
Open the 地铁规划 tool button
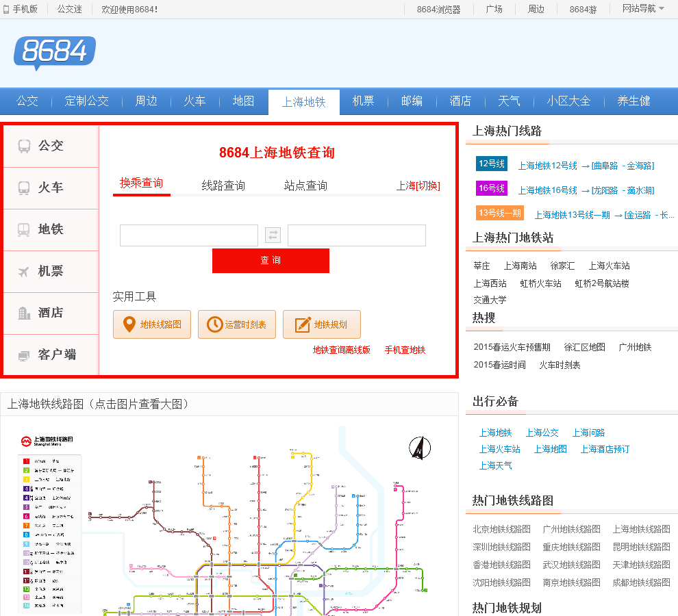pos(322,324)
